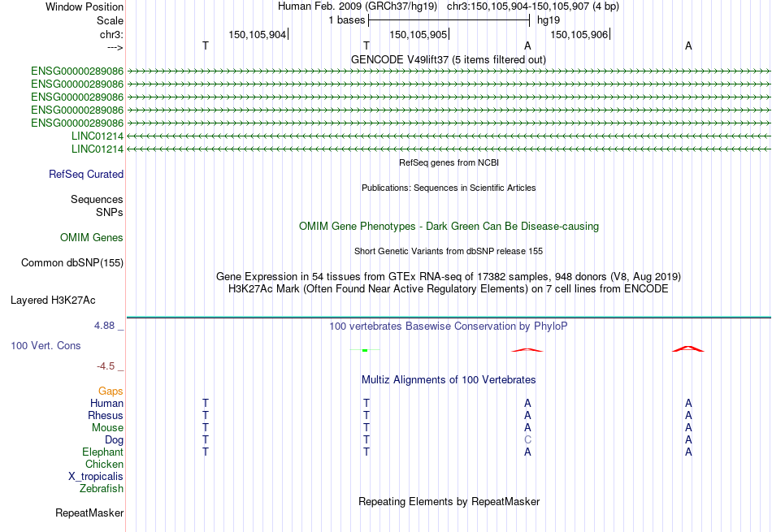Select the X_tropicalis species label
Screen dimensions: 772x532
tap(96, 477)
